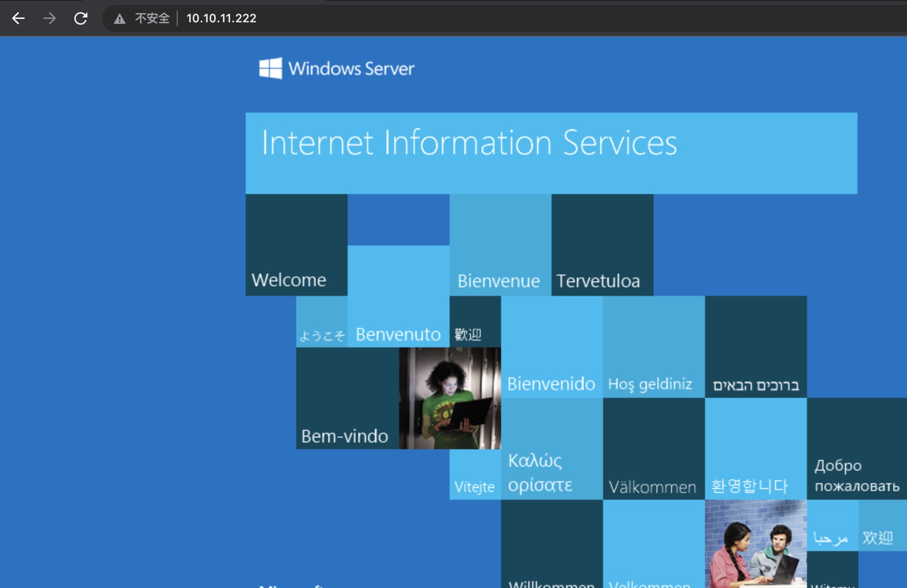This screenshot has width=907, height=588.
Task: Click the Welcome tile
Action: [297, 245]
